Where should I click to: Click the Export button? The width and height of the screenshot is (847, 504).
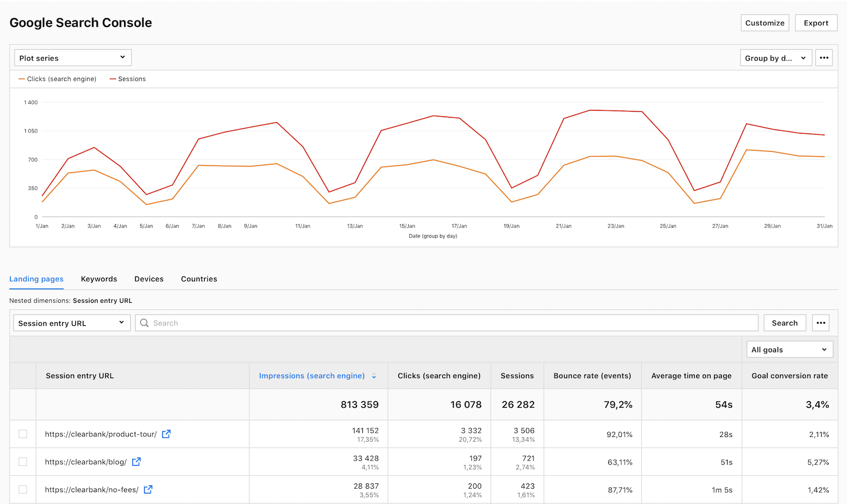pos(816,23)
